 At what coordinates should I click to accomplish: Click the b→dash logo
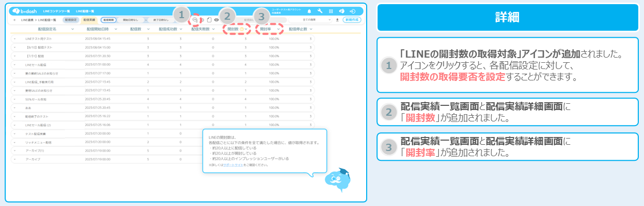pos(23,11)
